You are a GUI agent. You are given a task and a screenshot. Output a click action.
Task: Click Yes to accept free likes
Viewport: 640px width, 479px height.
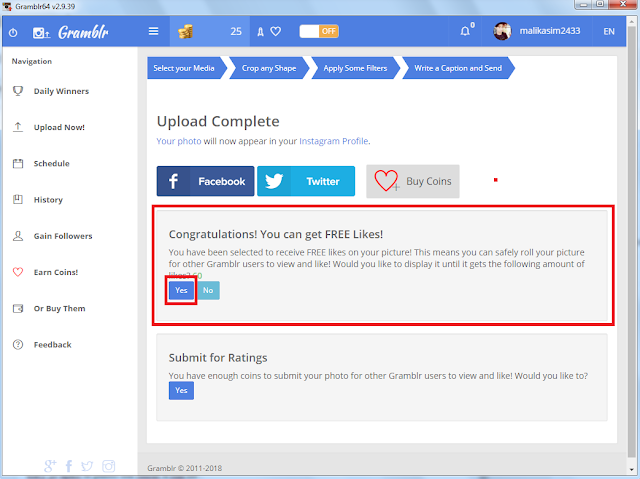click(x=181, y=291)
